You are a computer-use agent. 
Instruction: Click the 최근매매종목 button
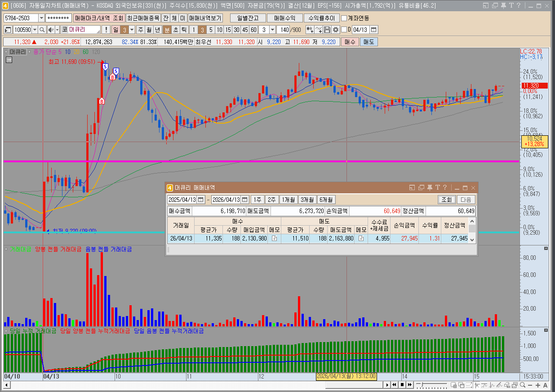[x=142, y=18]
